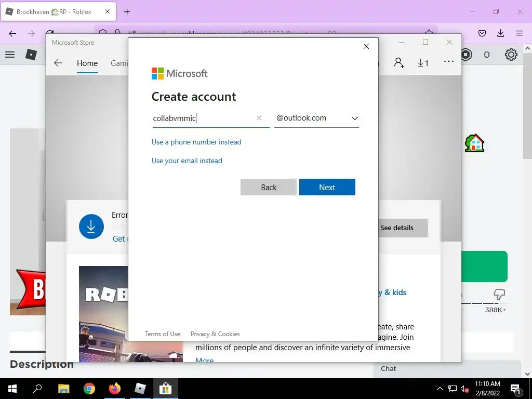Click the thumbs down dislike icon
This screenshot has height=399, width=532.
pyautogui.click(x=499, y=294)
